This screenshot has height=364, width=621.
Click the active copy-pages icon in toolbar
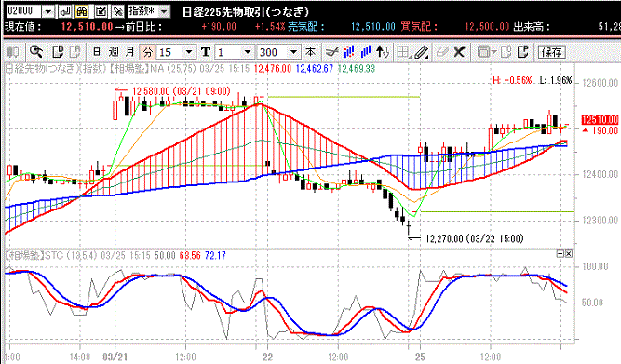[58, 52]
